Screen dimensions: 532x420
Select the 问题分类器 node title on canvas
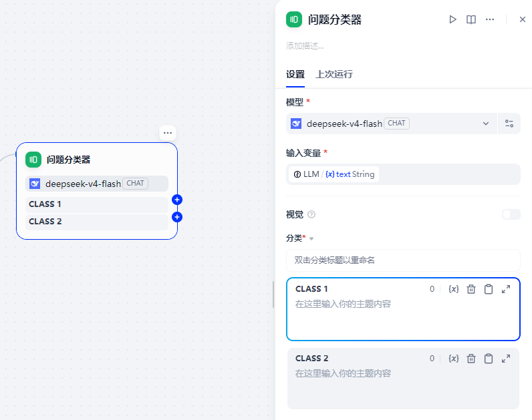pos(69,160)
